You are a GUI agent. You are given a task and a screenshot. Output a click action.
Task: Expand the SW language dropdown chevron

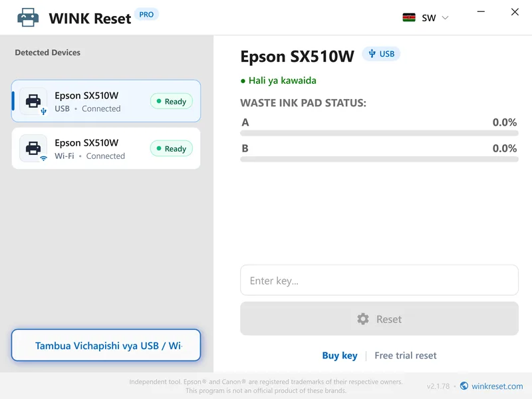[445, 18]
